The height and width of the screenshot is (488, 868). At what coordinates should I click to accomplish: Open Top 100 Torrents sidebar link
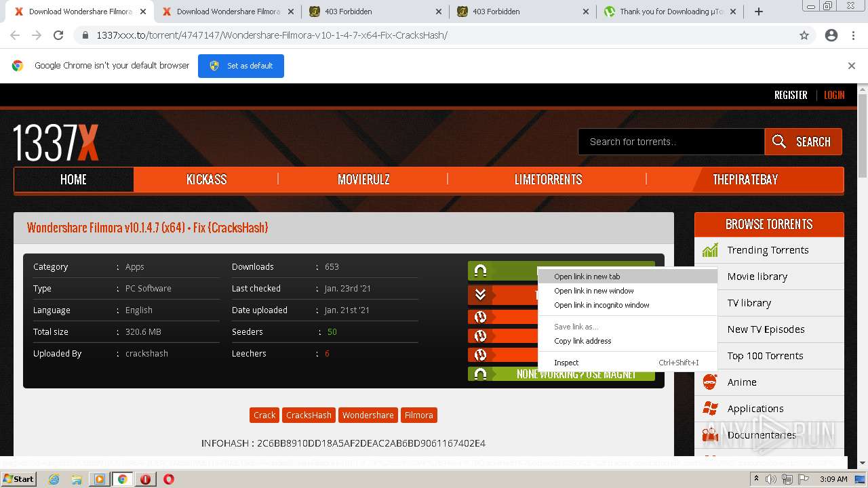click(x=765, y=356)
